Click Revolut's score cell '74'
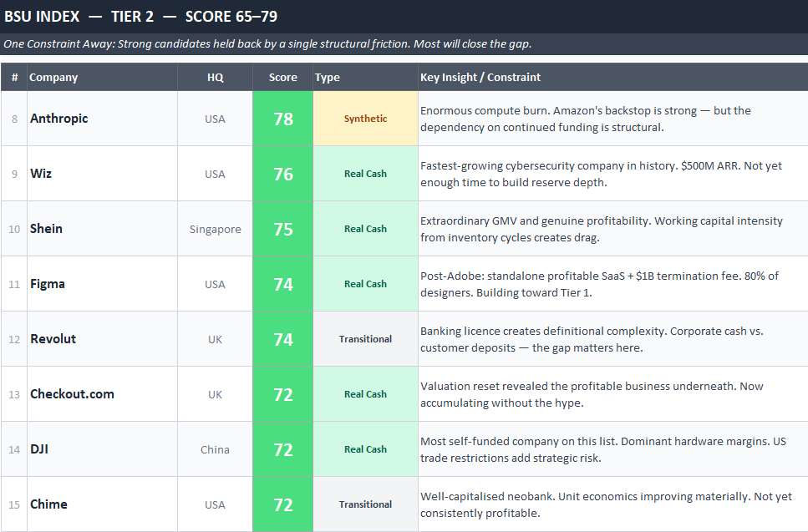Viewport: 808px width, 532px height. coord(283,339)
